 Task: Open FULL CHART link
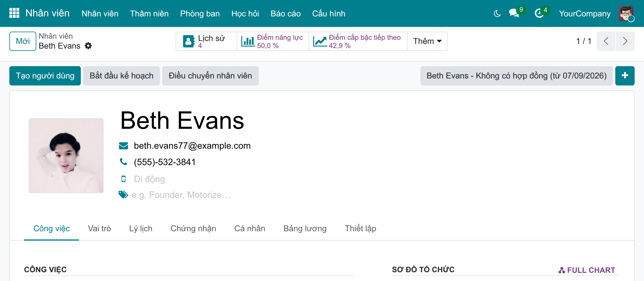587,270
